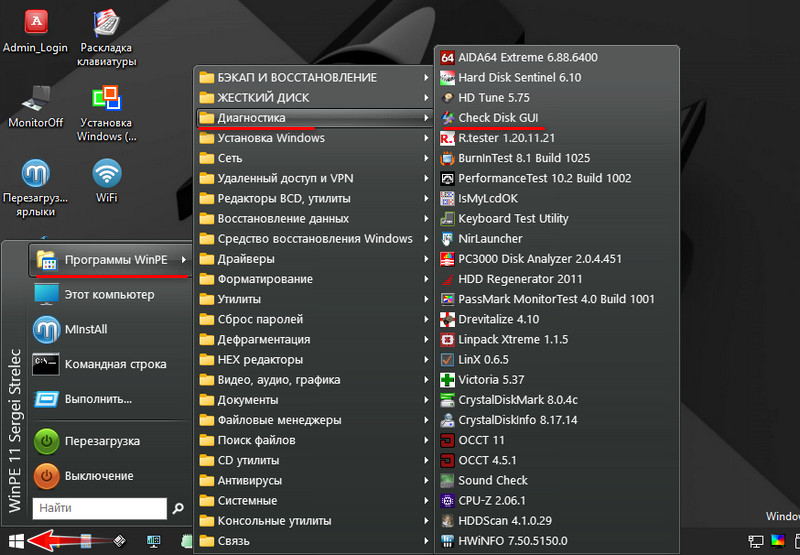Launch HD Tune 5.75
Screen dimensions: 800x555
[x=557, y=97]
